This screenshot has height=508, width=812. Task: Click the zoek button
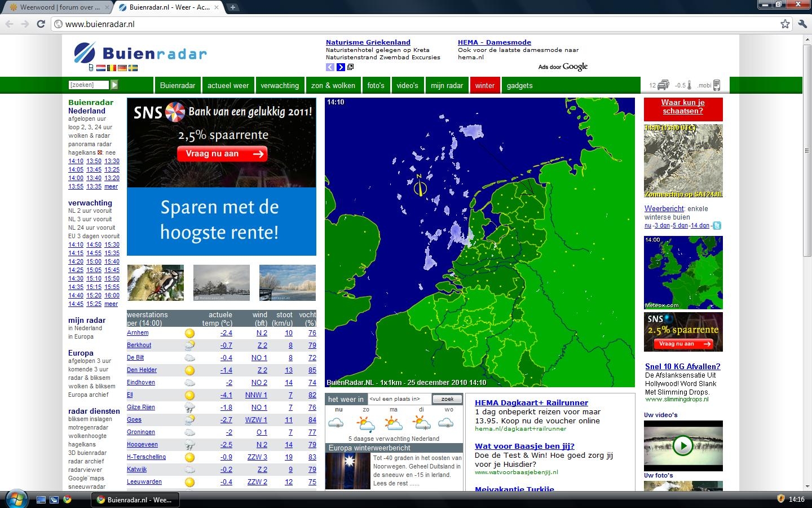coord(447,399)
